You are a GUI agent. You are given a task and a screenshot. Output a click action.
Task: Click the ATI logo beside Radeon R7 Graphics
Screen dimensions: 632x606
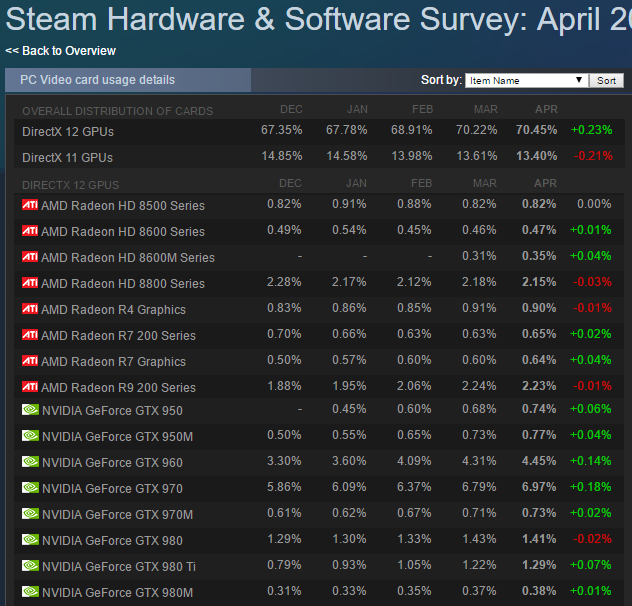(30, 361)
